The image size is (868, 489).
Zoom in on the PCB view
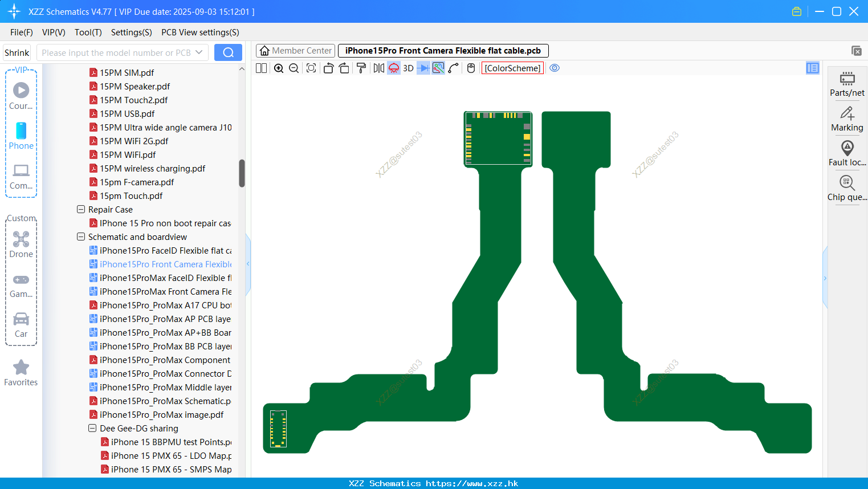279,68
